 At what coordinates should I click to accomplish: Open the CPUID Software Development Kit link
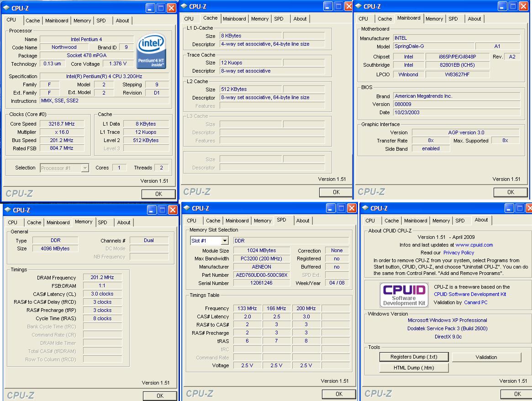(x=470, y=295)
